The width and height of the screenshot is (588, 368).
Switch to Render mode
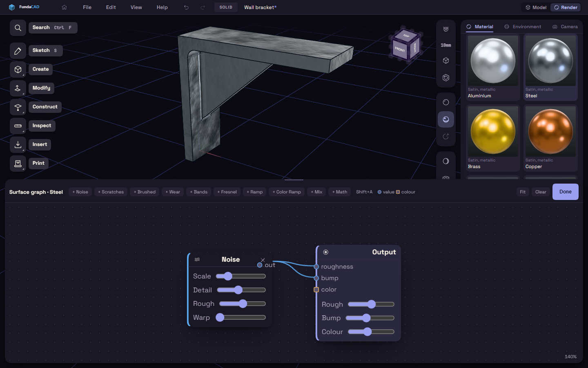pos(566,7)
